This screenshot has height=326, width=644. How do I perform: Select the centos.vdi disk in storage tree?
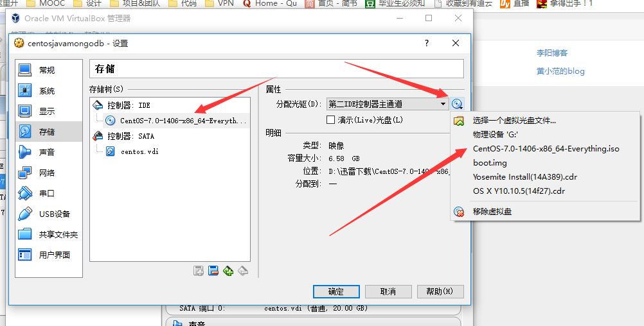(x=139, y=151)
